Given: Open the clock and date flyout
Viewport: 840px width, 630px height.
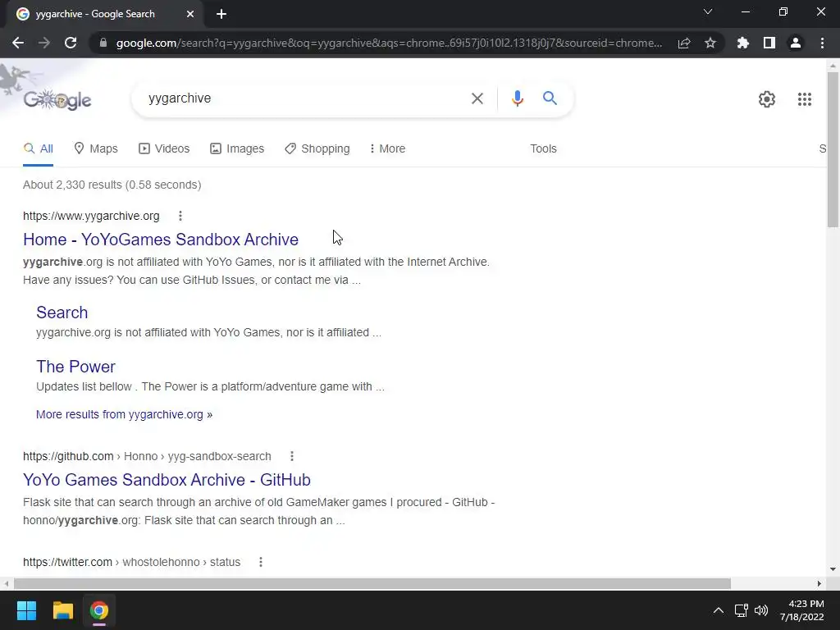Looking at the screenshot, I should pos(802,610).
